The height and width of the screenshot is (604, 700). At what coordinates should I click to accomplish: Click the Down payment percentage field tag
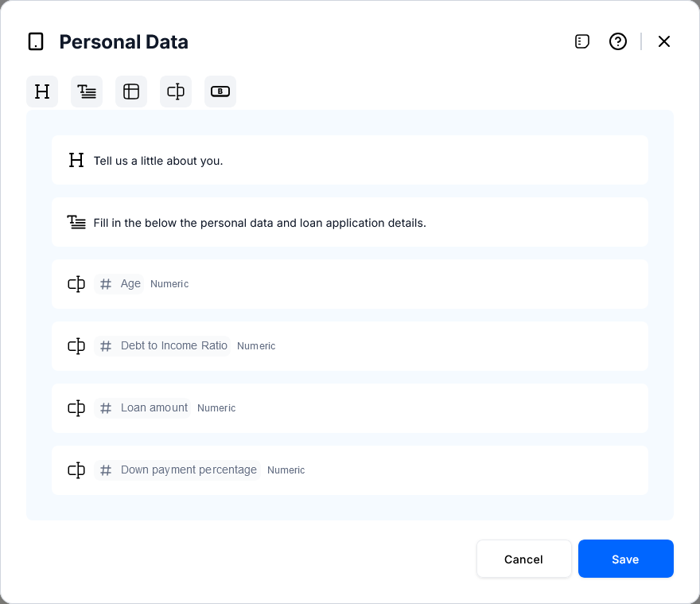177,470
